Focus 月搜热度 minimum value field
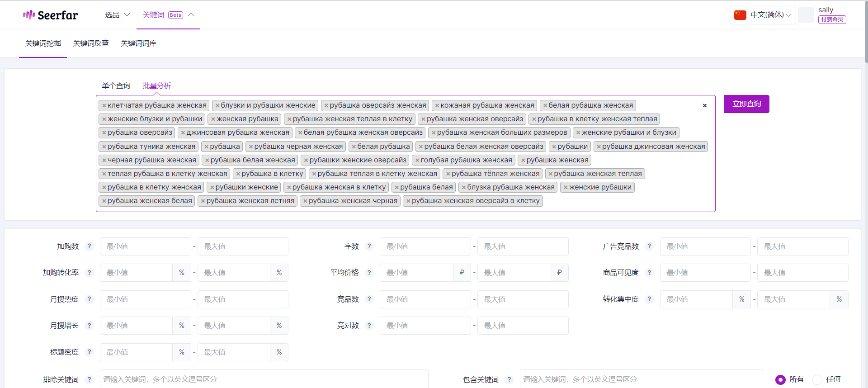Viewport: 868px width, 388px height. pyautogui.click(x=146, y=299)
